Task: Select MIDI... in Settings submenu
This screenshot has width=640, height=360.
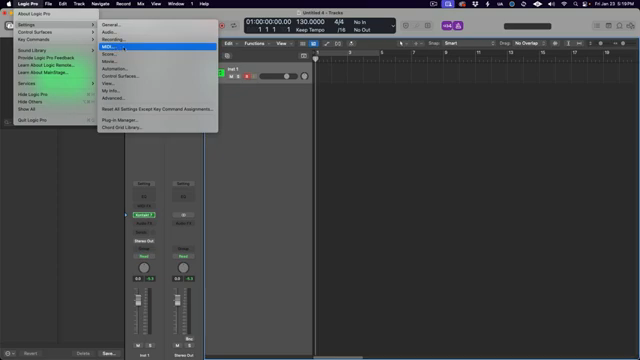Action: [x=158, y=47]
